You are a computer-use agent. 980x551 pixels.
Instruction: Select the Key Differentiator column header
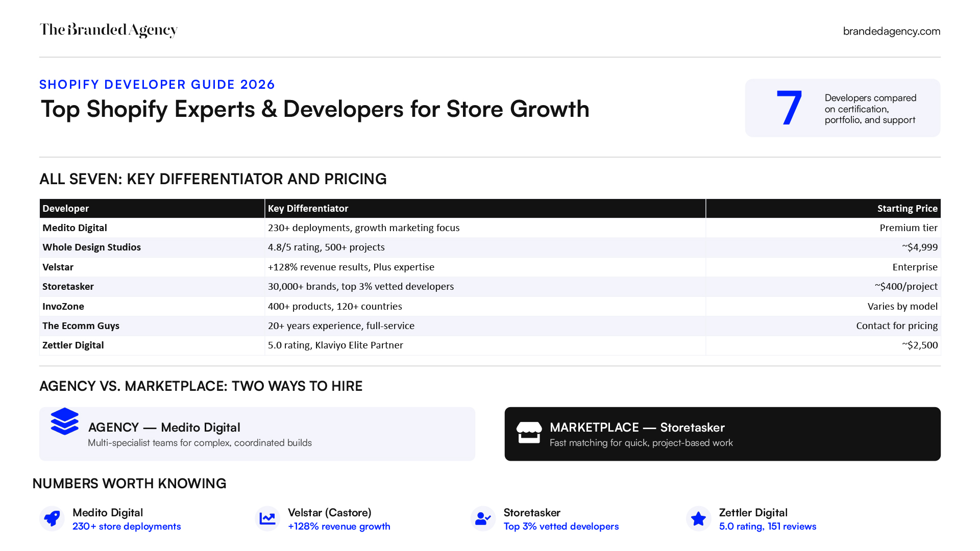485,208
